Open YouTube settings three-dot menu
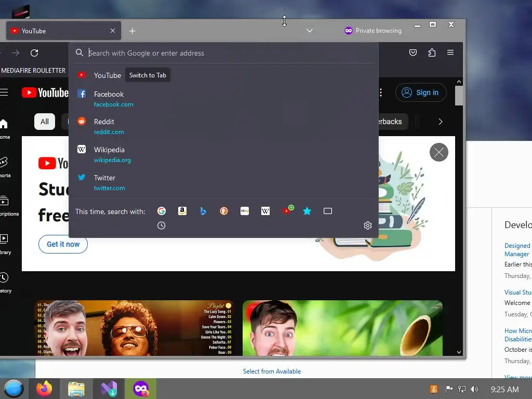Image resolution: width=532 pixels, height=399 pixels. point(381,92)
